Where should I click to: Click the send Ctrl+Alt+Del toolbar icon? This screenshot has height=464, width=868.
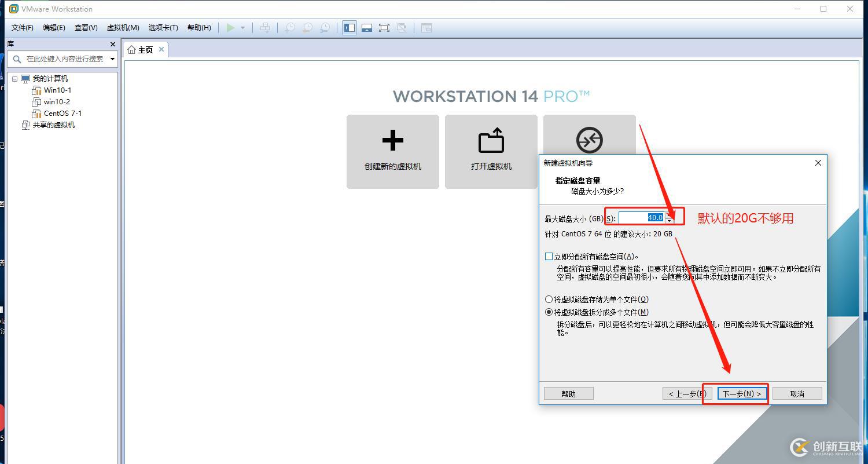[x=264, y=28]
